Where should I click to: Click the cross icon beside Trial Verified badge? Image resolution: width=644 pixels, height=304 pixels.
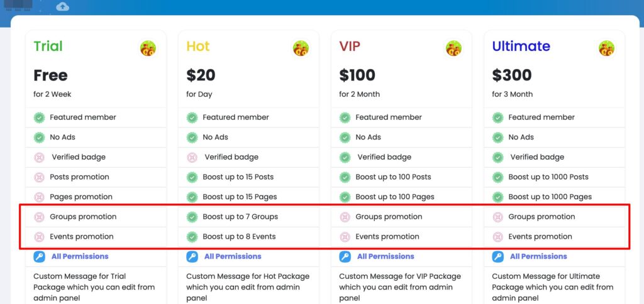pos(39,157)
